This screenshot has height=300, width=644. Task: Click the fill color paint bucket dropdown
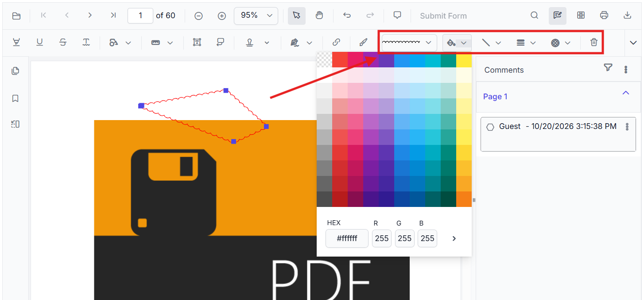(x=457, y=43)
